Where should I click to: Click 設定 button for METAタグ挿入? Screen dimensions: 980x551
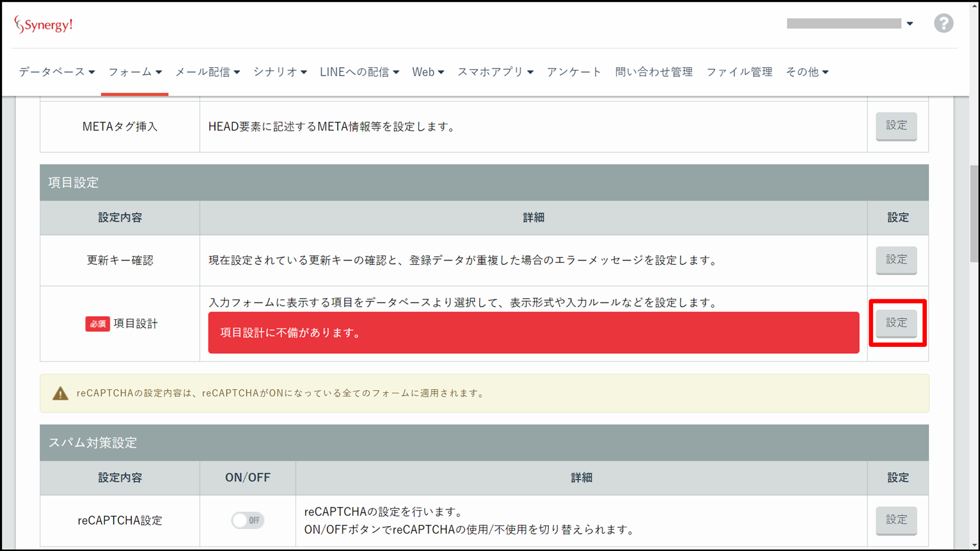[x=896, y=126]
